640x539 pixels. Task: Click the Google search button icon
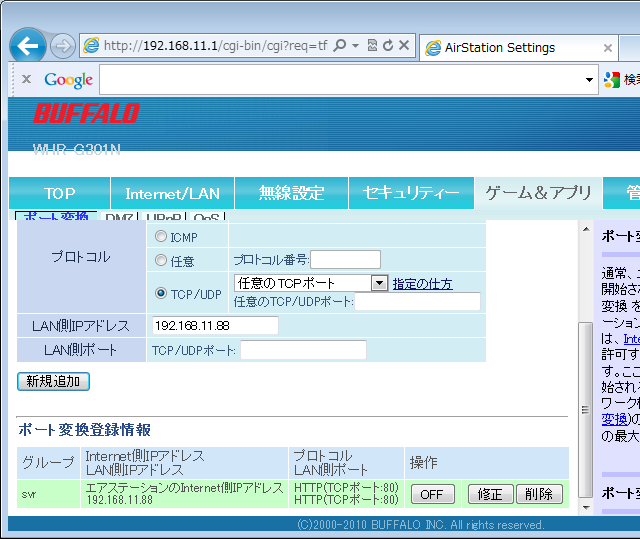pos(612,80)
